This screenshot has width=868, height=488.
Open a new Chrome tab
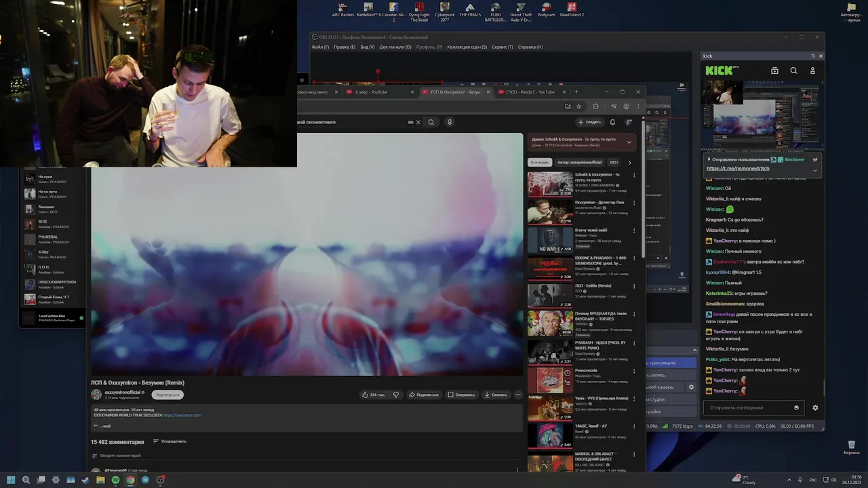tap(576, 91)
